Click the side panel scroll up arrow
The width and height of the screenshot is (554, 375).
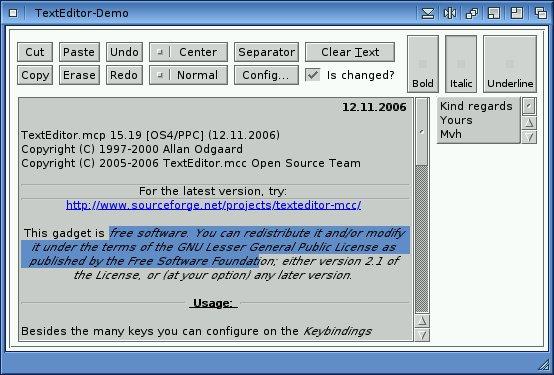(x=529, y=123)
